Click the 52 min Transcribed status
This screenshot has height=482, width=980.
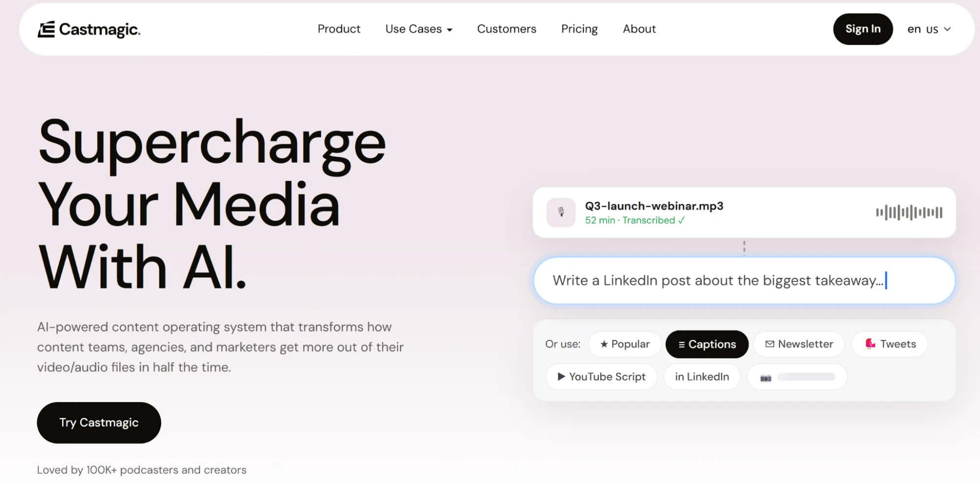[x=634, y=220]
